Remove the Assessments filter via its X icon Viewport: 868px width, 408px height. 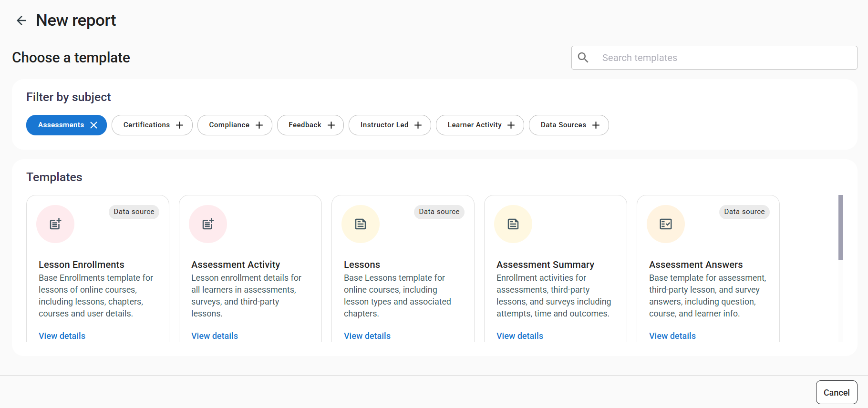tap(94, 125)
